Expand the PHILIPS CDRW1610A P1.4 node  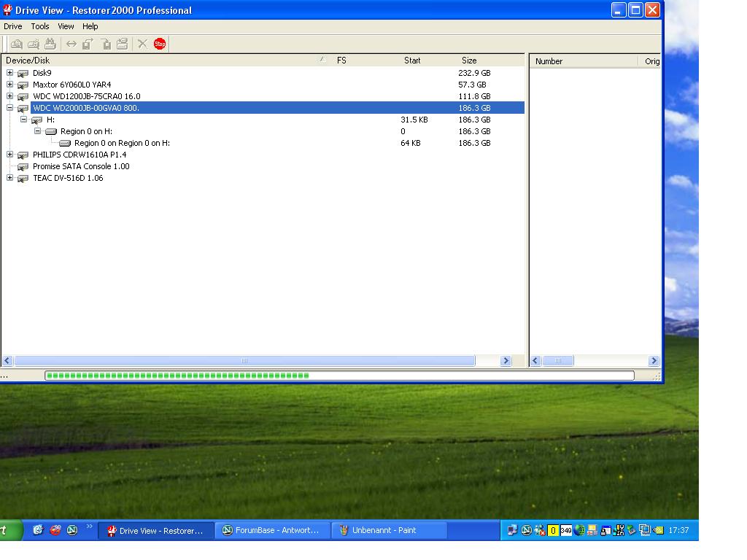click(x=10, y=155)
